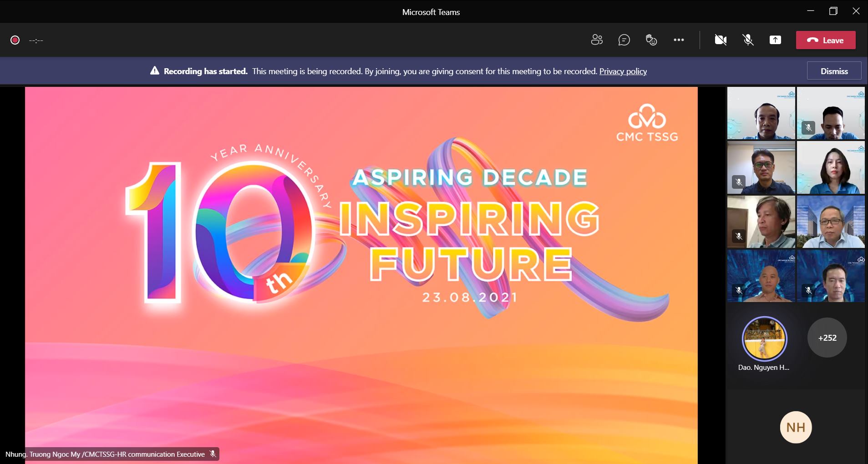The image size is (868, 464).
Task: Click the meeting timer display
Action: pos(36,40)
